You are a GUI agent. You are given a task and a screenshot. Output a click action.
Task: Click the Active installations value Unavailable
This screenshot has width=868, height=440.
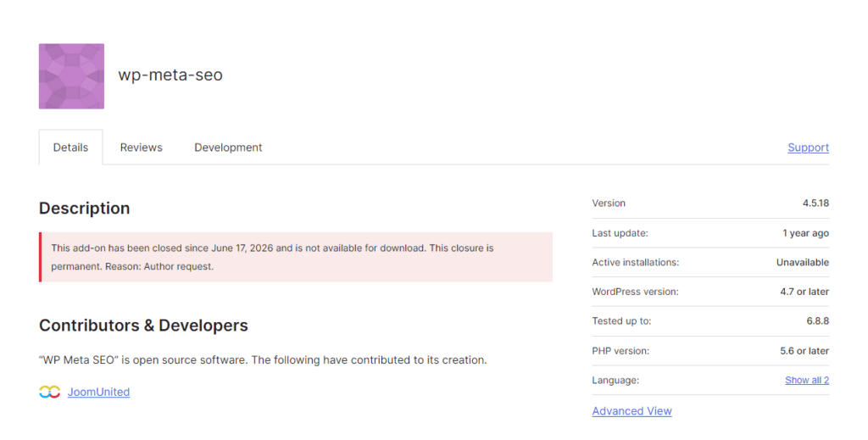(803, 262)
